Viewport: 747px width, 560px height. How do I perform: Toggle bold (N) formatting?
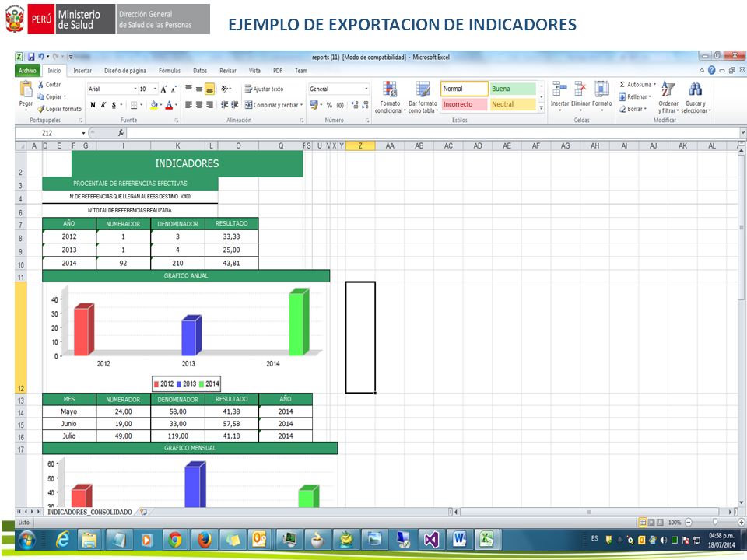93,105
